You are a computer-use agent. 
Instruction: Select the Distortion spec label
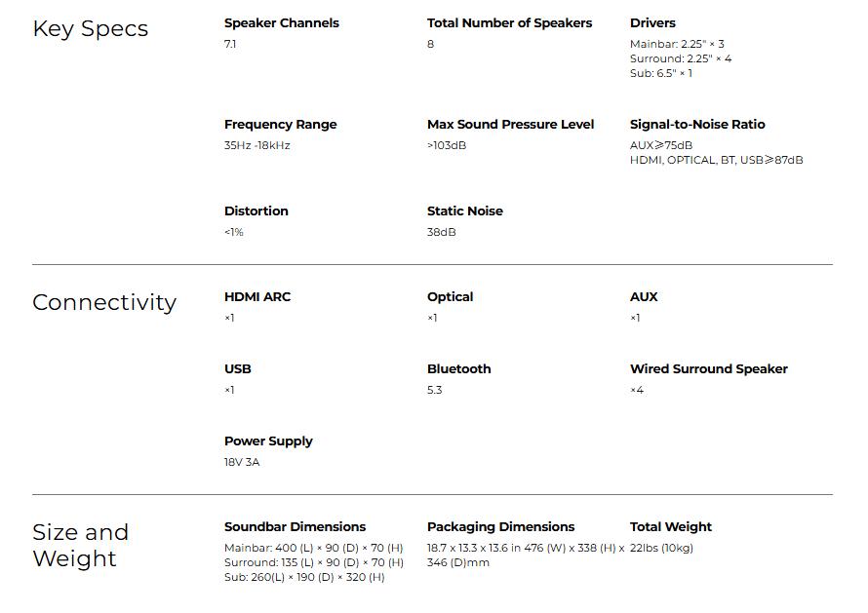click(256, 211)
